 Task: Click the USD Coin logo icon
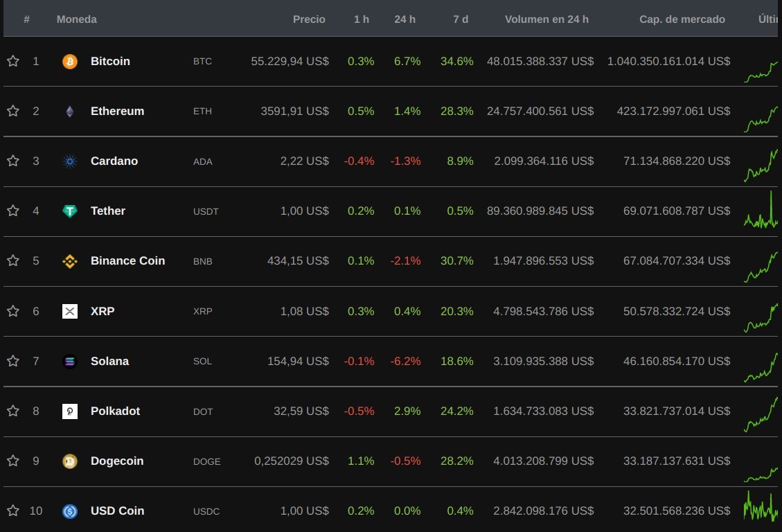(70, 511)
